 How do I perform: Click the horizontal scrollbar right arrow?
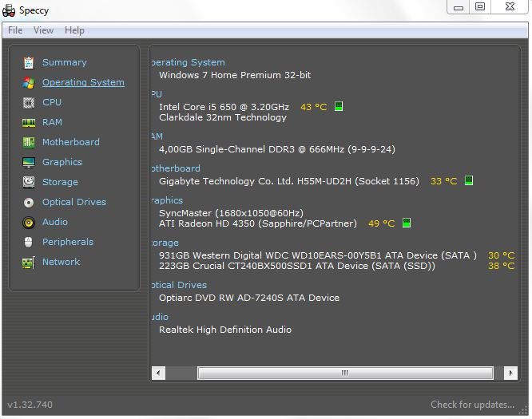click(510, 373)
